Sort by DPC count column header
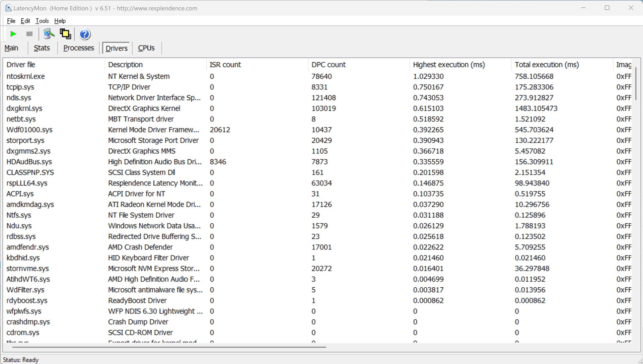Viewport: 643px width, 364px height. pos(328,65)
